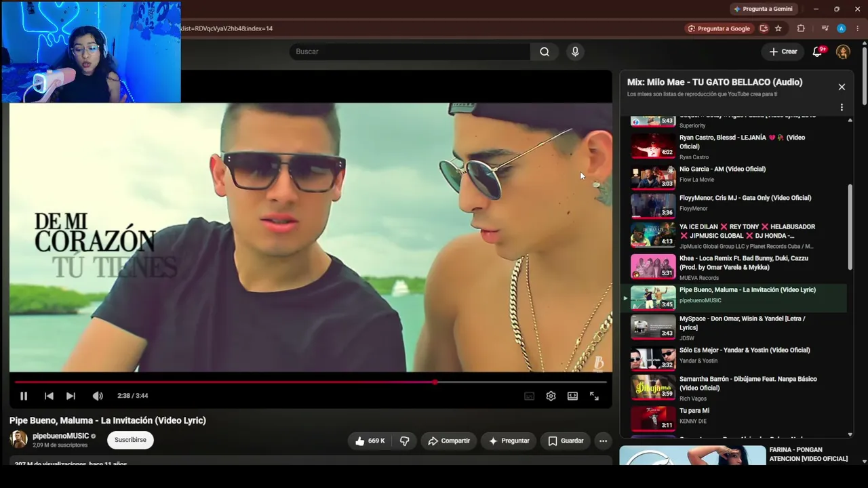Viewport: 868px width, 488px height.
Task: Toggle the subtitles button in player
Action: click(x=530, y=396)
